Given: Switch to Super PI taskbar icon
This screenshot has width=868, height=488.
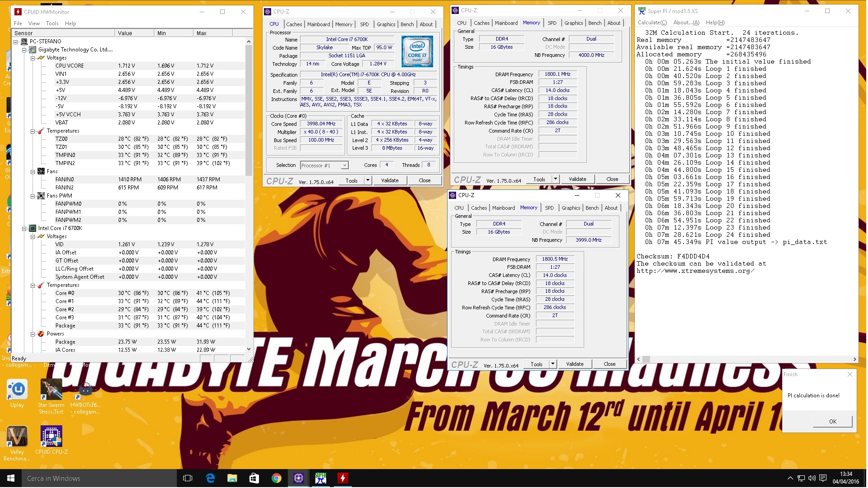Looking at the screenshot, I should pos(321,479).
